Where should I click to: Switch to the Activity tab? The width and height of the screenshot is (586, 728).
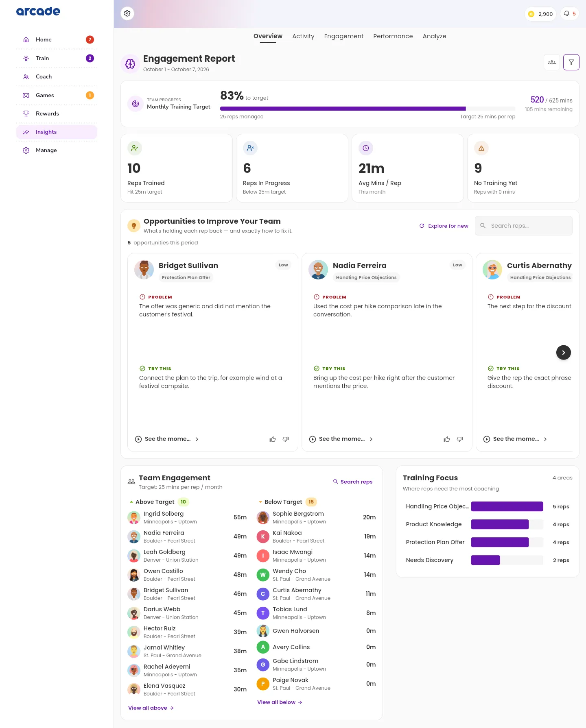click(x=303, y=36)
